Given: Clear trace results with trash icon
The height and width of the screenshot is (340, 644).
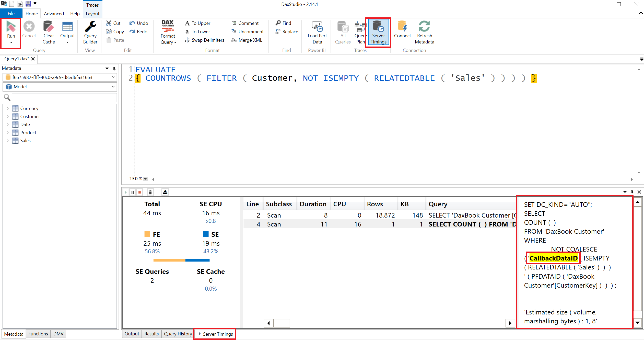Looking at the screenshot, I should click(150, 192).
